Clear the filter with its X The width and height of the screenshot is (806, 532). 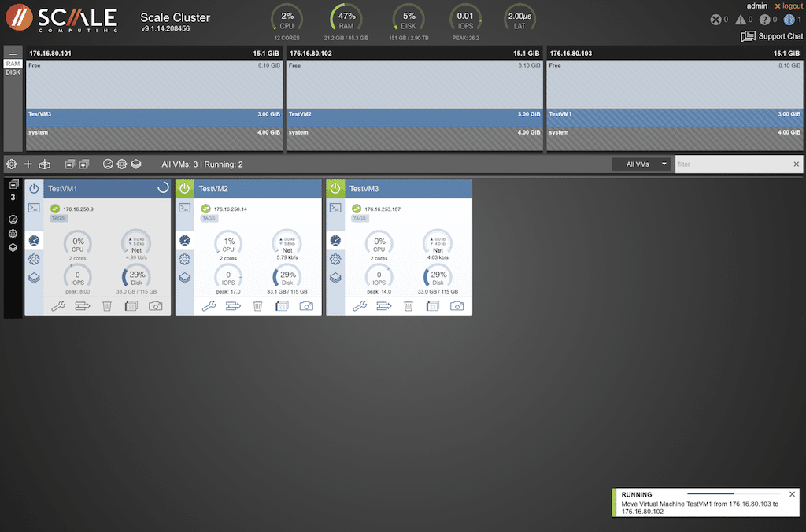point(797,164)
